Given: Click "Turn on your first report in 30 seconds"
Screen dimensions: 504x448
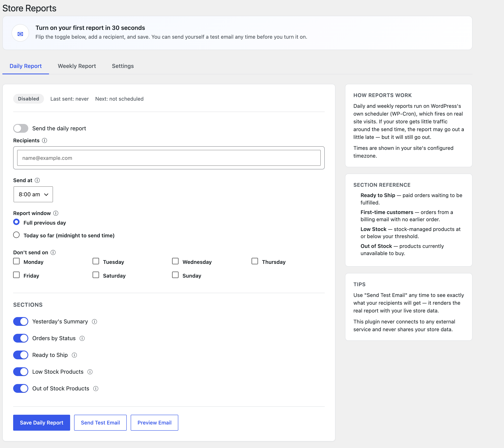Looking at the screenshot, I should 90,28.
